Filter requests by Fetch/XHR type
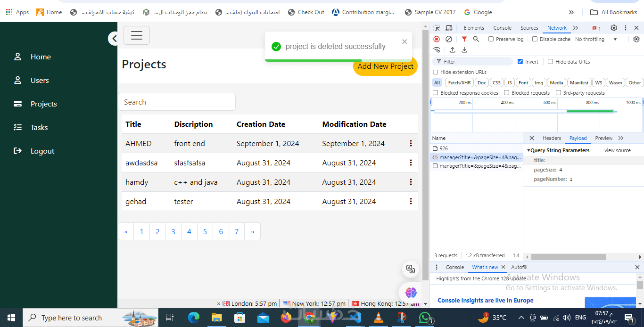644x327 pixels. pos(459,82)
